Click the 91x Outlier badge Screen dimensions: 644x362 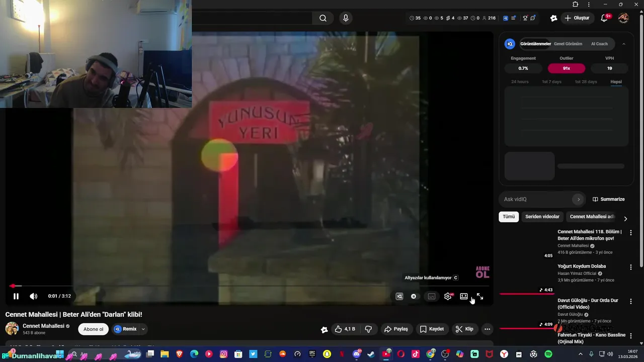pos(567,68)
